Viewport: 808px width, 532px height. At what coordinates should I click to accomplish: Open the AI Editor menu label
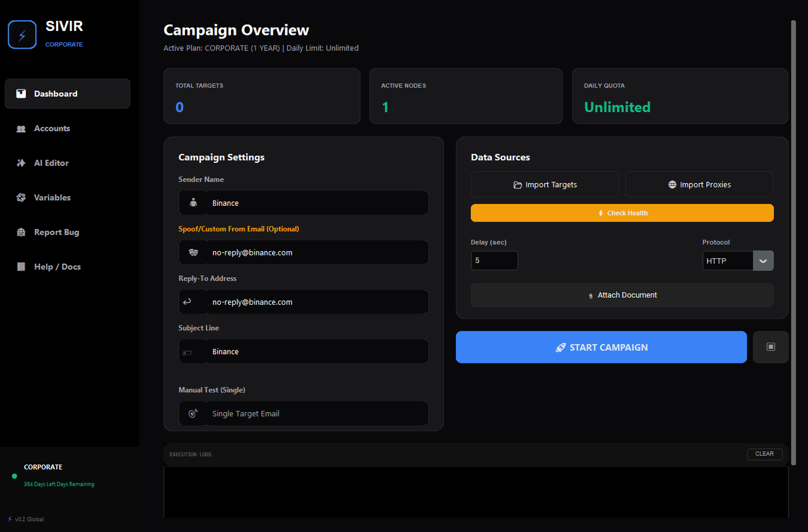click(x=51, y=163)
